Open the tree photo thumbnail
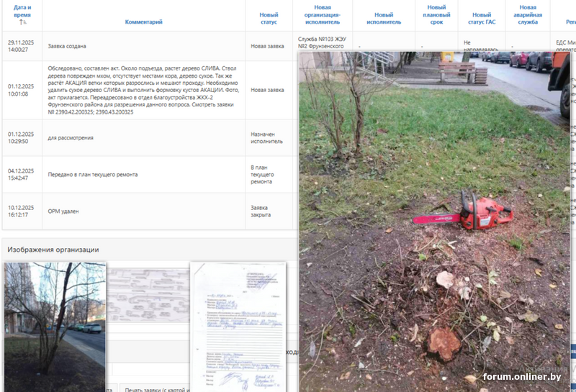Viewport: 576px width, 392px height. pyautogui.click(x=55, y=327)
